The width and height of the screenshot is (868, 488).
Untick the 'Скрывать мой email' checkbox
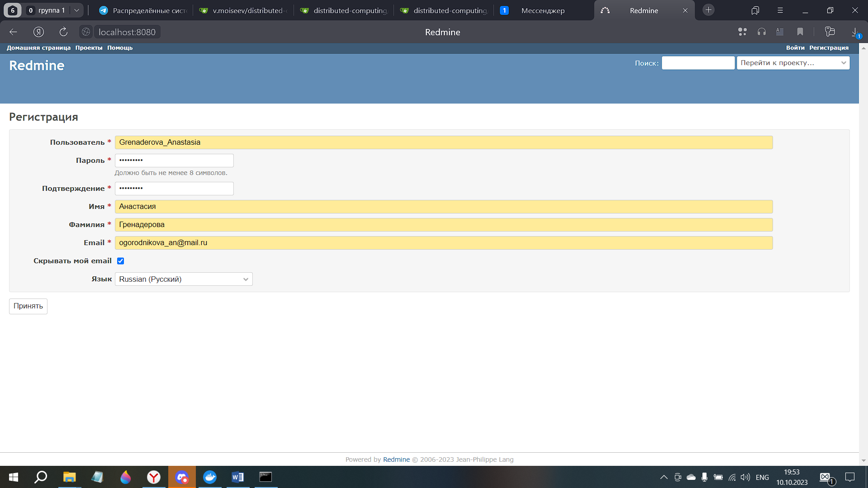click(121, 261)
